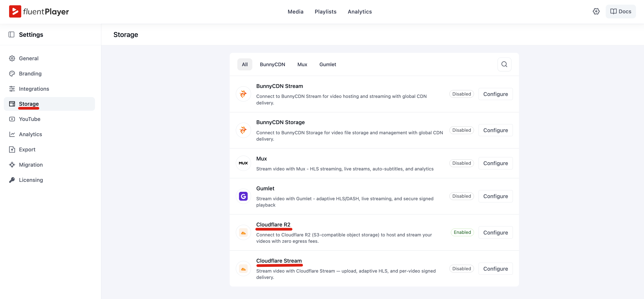Select Storage sidebar icon

(12, 104)
